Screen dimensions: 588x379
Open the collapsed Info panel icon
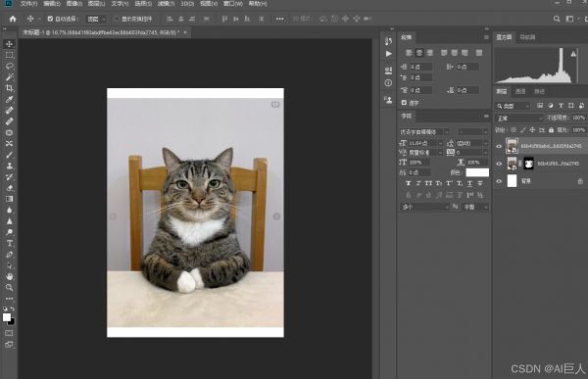tap(388, 83)
